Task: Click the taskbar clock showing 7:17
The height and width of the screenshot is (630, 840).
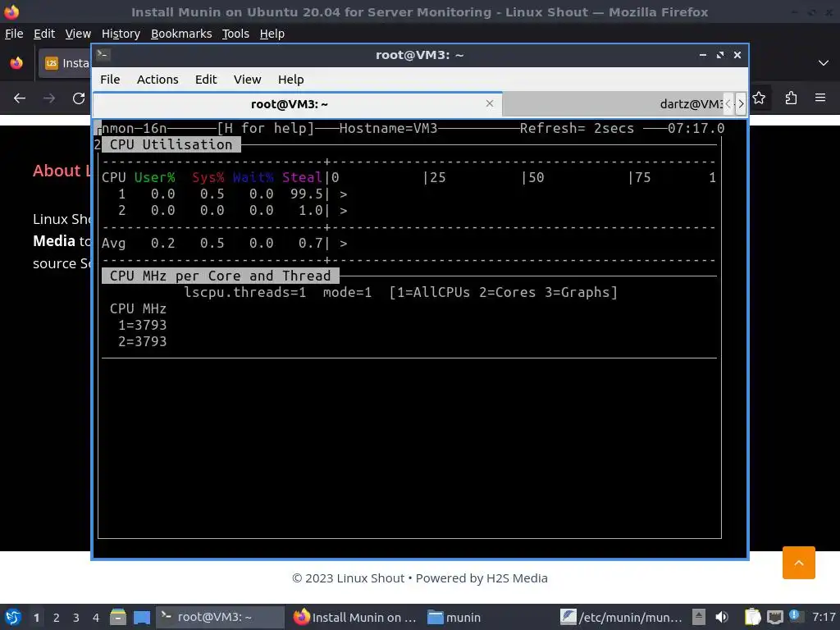Action: [824, 617]
